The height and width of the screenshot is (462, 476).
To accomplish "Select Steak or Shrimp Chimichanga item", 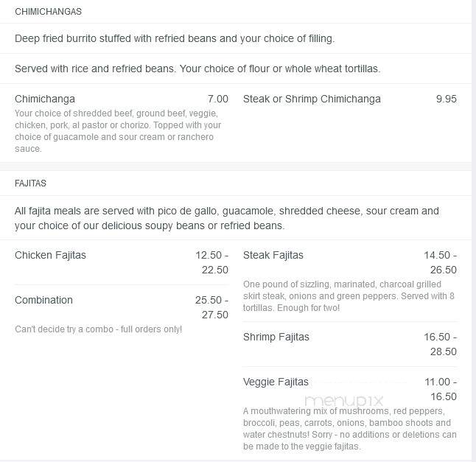I will [x=312, y=99].
